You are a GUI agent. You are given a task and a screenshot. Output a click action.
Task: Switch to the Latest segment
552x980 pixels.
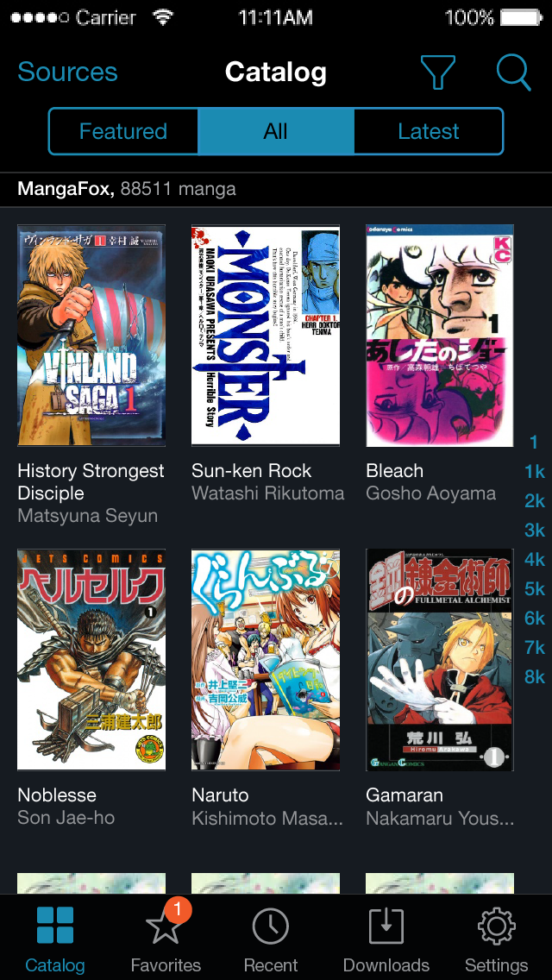pos(428,131)
